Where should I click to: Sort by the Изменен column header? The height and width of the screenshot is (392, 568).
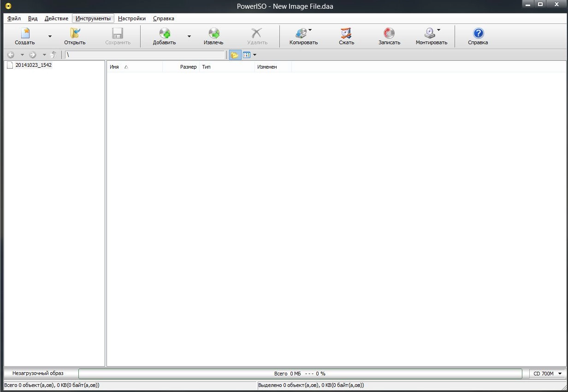click(x=273, y=67)
